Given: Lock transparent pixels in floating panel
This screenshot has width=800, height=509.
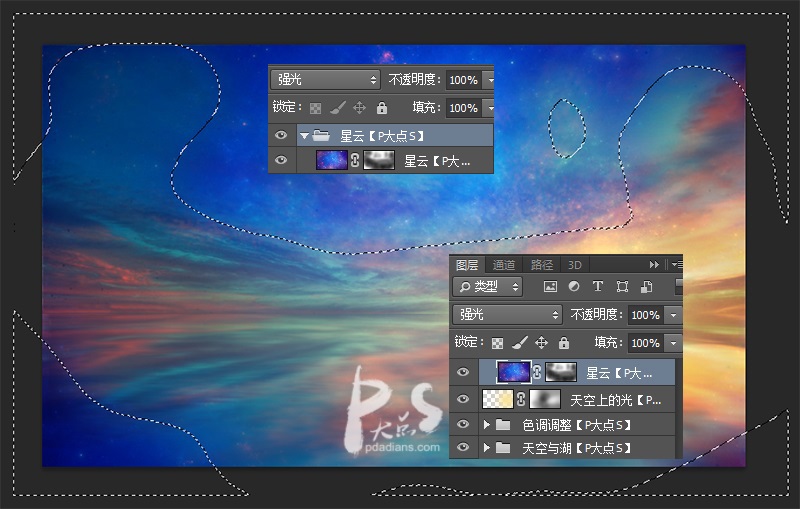Looking at the screenshot, I should point(316,108).
